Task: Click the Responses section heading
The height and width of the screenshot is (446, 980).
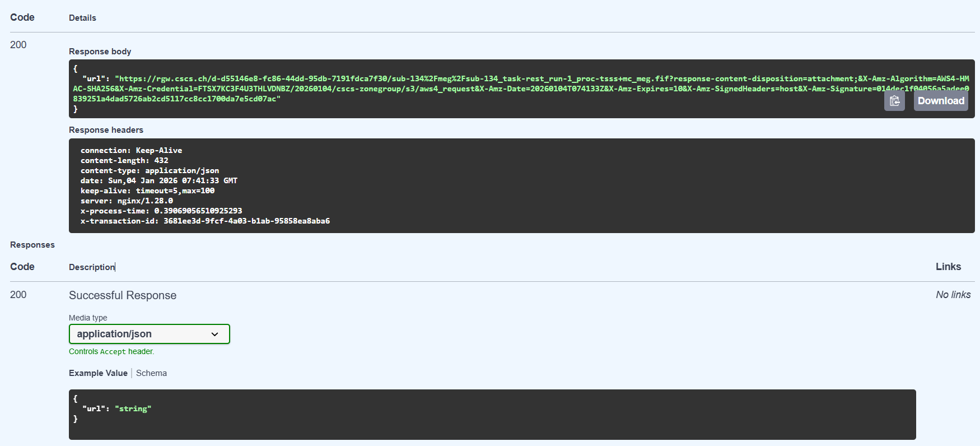Action: 32,245
